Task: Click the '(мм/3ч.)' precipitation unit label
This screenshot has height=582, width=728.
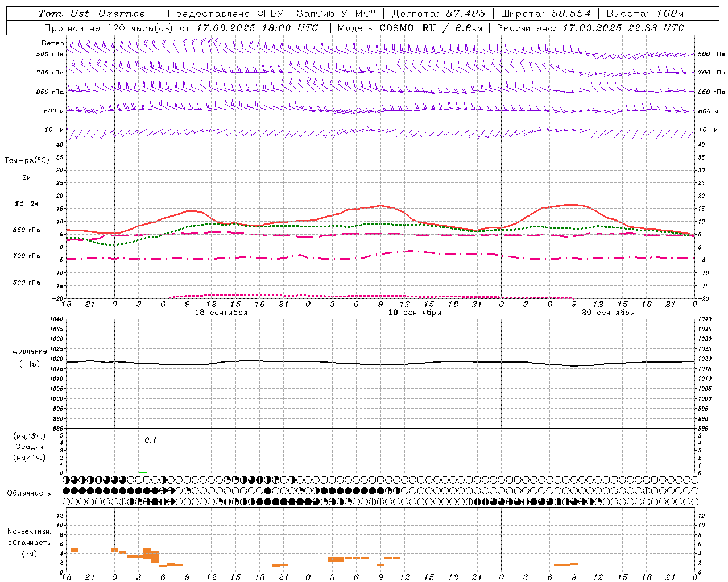Action: coord(30,436)
